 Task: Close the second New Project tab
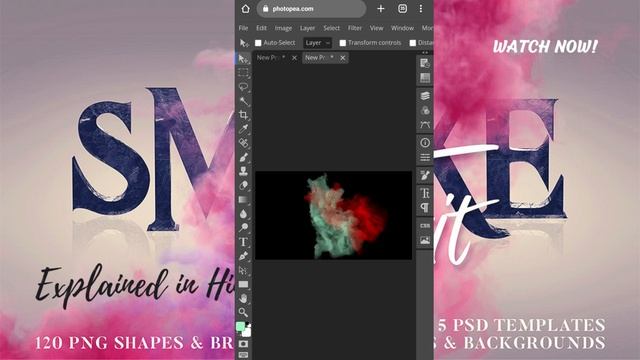click(x=343, y=58)
